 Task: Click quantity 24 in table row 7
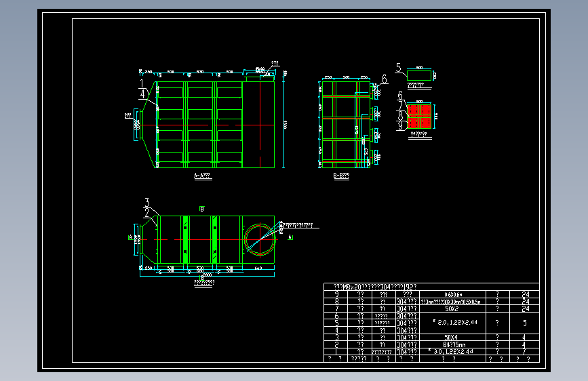[526, 308]
